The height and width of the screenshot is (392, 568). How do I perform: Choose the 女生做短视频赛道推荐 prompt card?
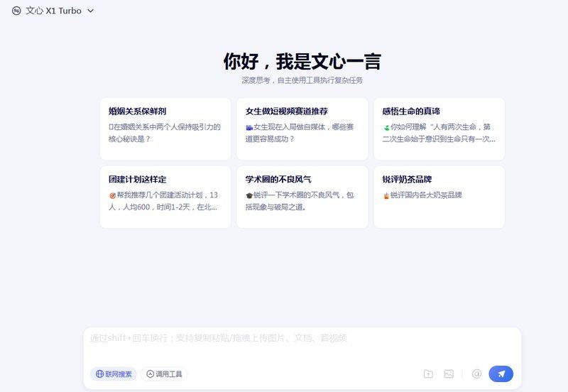coord(302,129)
